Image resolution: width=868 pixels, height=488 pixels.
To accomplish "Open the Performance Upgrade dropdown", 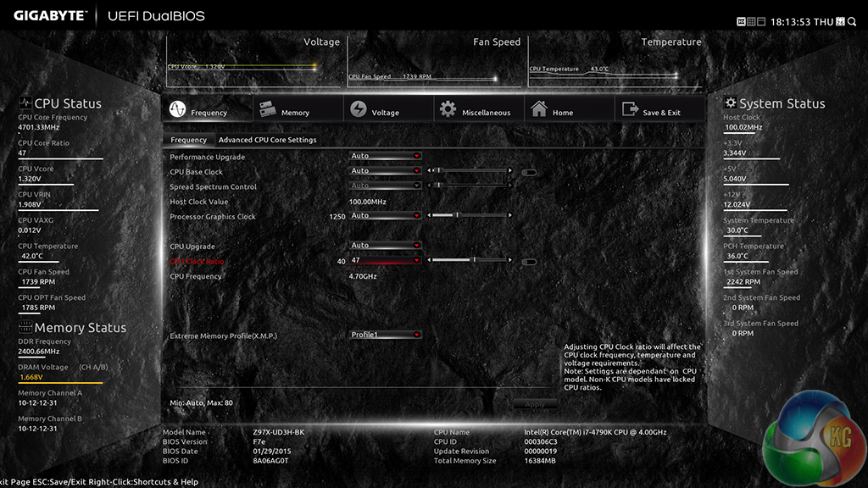I will [x=385, y=156].
